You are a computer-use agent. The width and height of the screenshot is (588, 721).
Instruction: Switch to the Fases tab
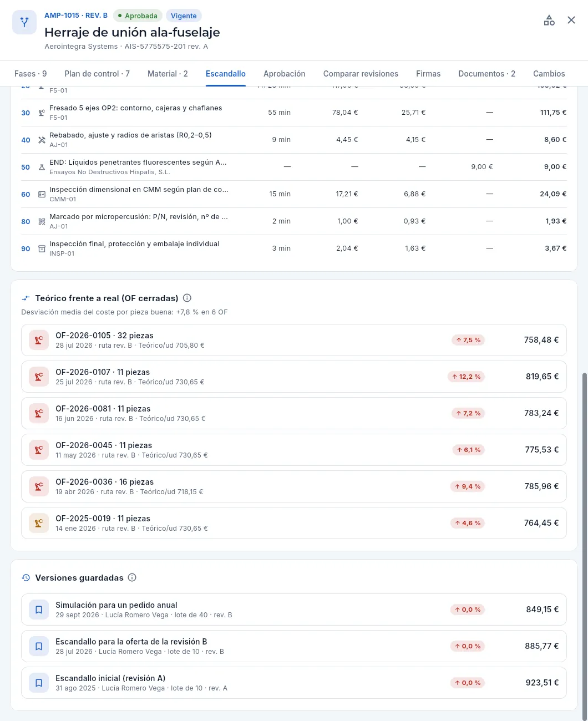coord(31,74)
